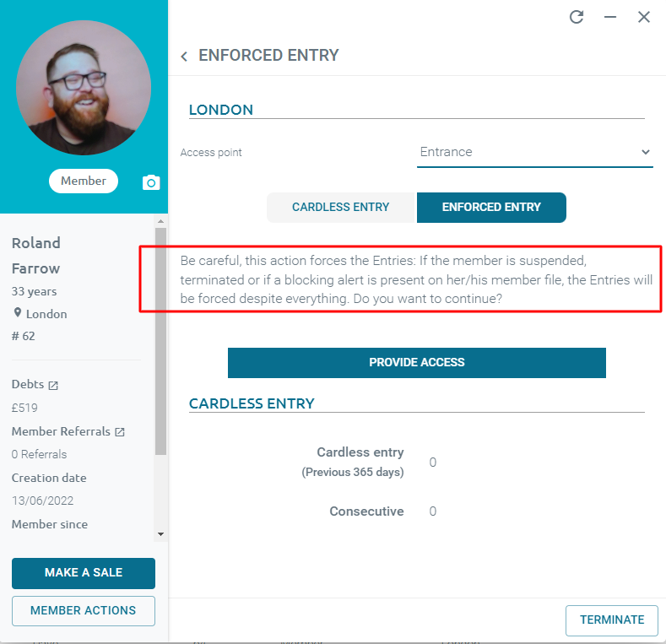Image resolution: width=666 pixels, height=644 pixels.
Task: Open the Member Referrals external link icon
Action: [120, 432]
